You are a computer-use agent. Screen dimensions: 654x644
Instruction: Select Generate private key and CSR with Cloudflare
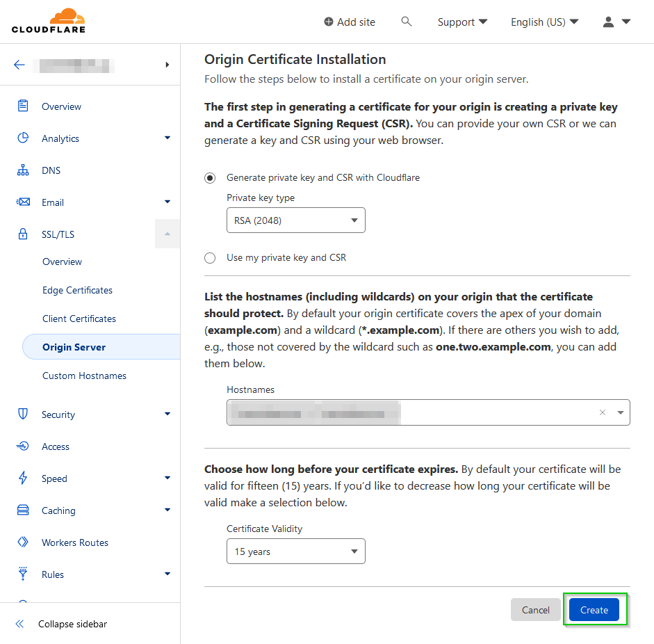click(x=210, y=178)
